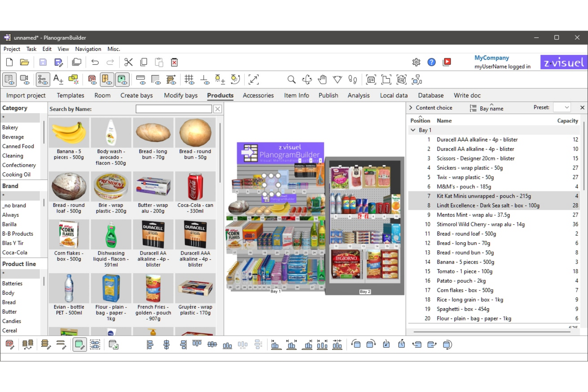Click the video tutorials icon
Viewport: 588px width, 392px height.
coord(447,62)
